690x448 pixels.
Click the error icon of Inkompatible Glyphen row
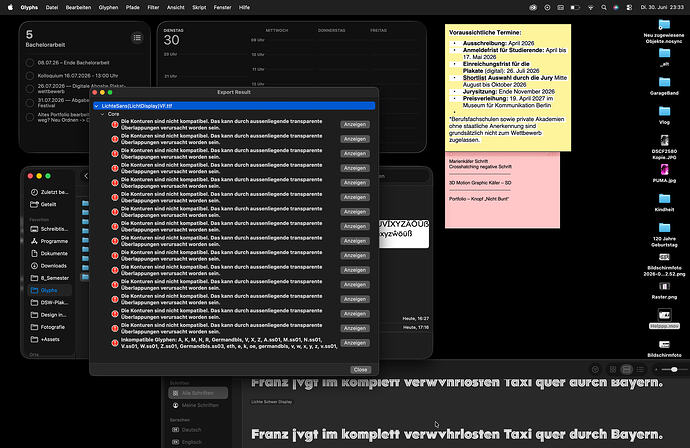tap(115, 343)
